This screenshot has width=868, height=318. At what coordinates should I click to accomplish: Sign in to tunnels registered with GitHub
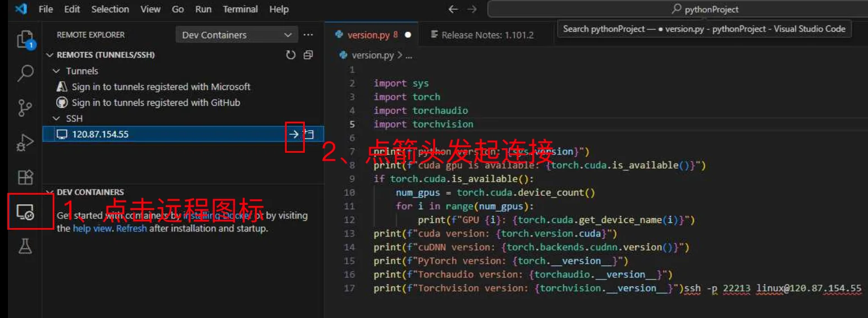tap(156, 102)
